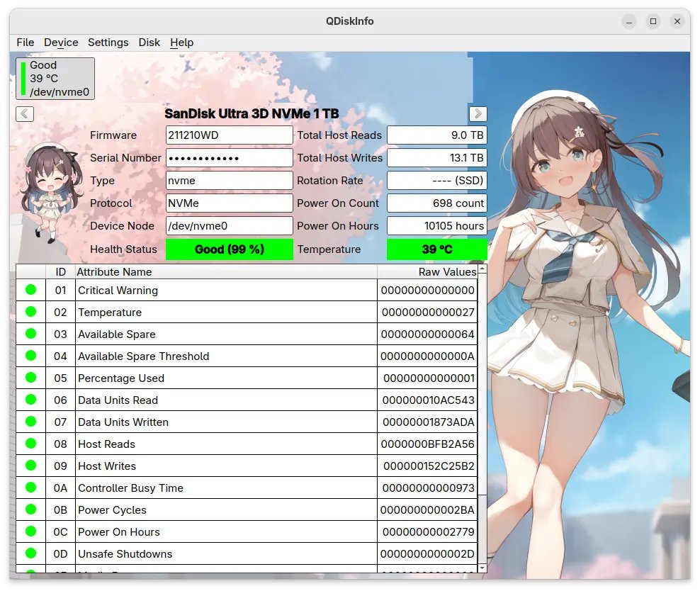Viewport: 700px width, 591px height.
Task: Open the File menu
Action: (25, 43)
